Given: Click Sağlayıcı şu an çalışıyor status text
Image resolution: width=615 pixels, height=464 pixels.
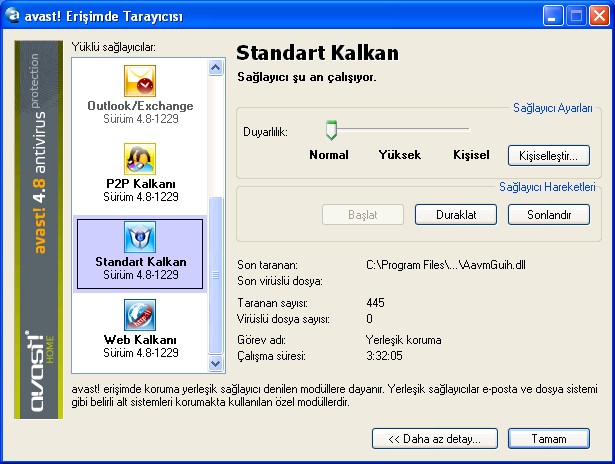Looking at the screenshot, I should (x=307, y=77).
